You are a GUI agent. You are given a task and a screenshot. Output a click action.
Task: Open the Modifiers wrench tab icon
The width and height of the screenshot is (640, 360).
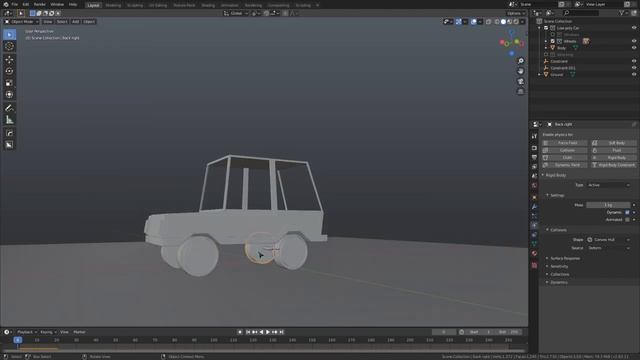click(x=534, y=207)
